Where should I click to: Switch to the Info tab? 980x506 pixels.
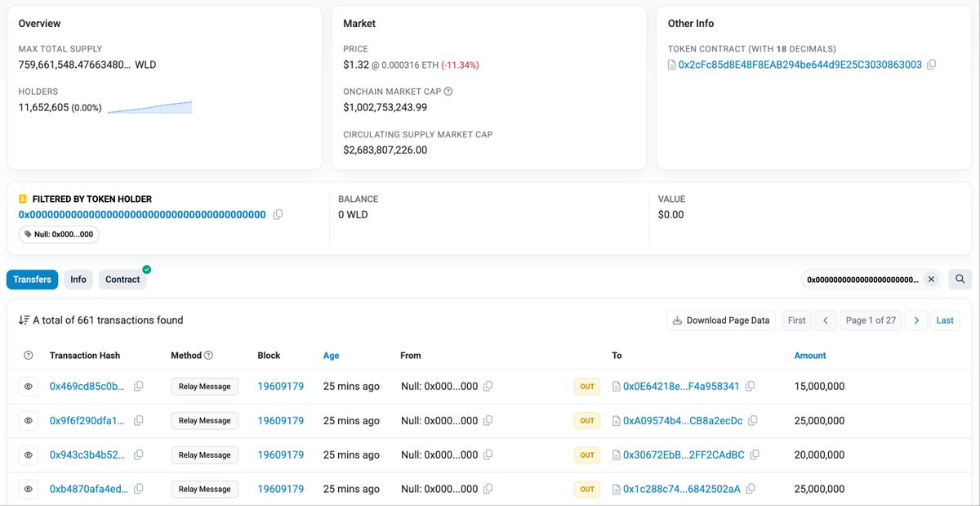78,280
